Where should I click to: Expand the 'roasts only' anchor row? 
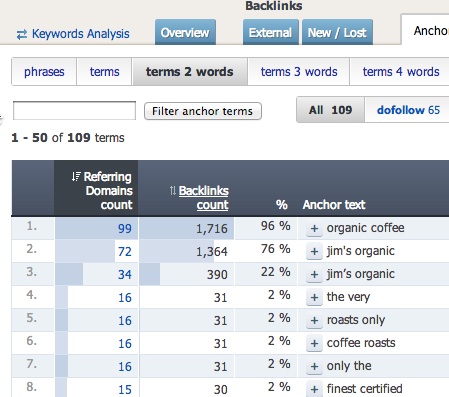(x=314, y=320)
